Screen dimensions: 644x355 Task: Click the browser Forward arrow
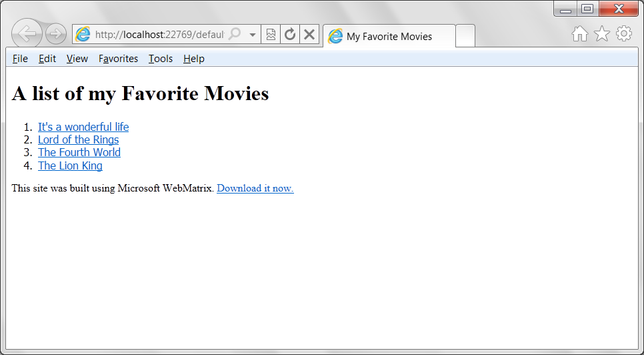click(x=56, y=34)
